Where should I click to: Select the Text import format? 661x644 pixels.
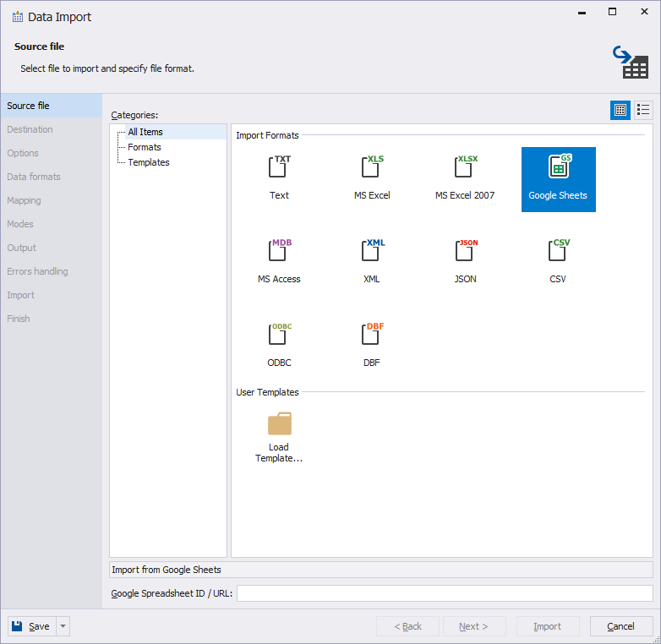[x=279, y=179]
